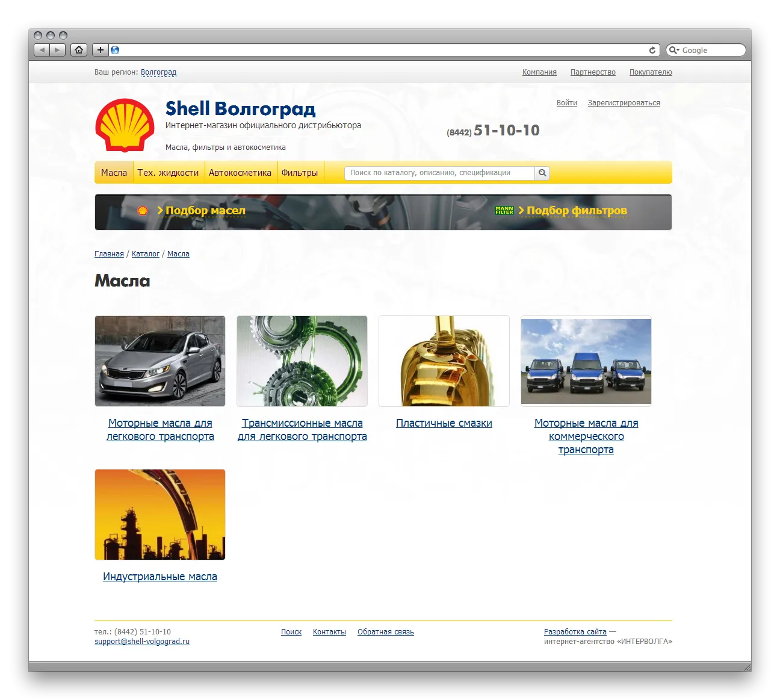
Task: Open the Тех. жидкости menu tab
Action: (x=169, y=173)
